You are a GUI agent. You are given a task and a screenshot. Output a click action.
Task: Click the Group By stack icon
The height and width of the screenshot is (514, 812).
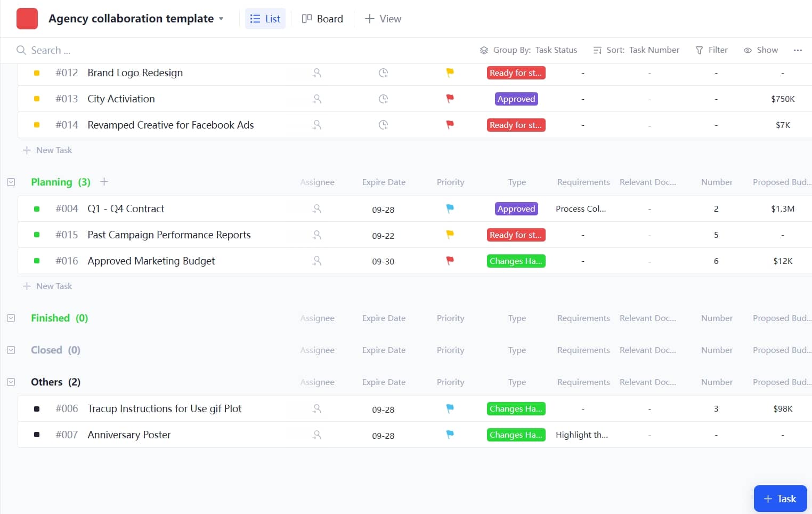point(484,50)
